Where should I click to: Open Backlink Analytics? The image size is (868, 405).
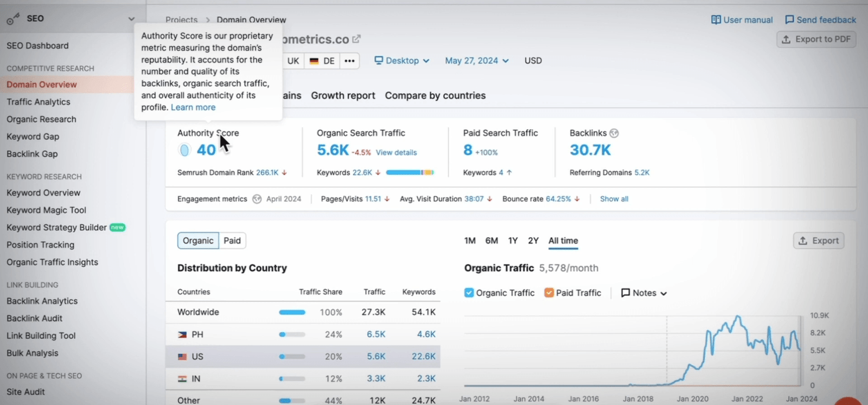(42, 301)
